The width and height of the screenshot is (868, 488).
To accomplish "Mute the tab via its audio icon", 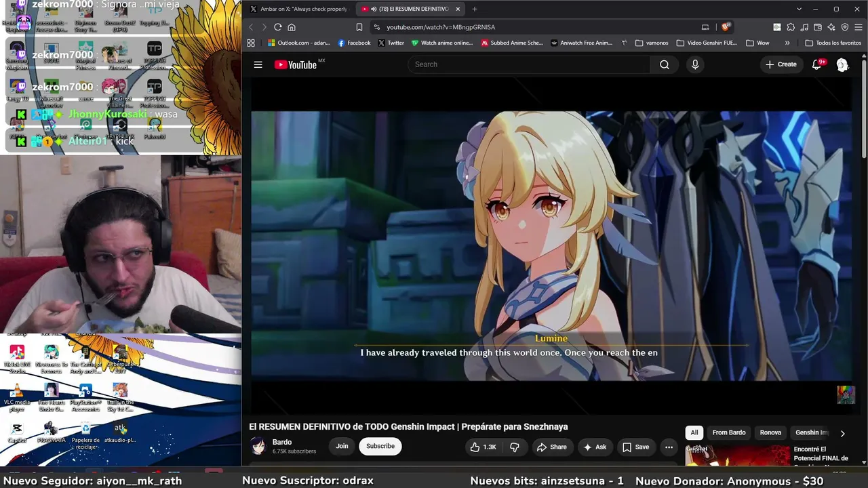I will (x=374, y=9).
